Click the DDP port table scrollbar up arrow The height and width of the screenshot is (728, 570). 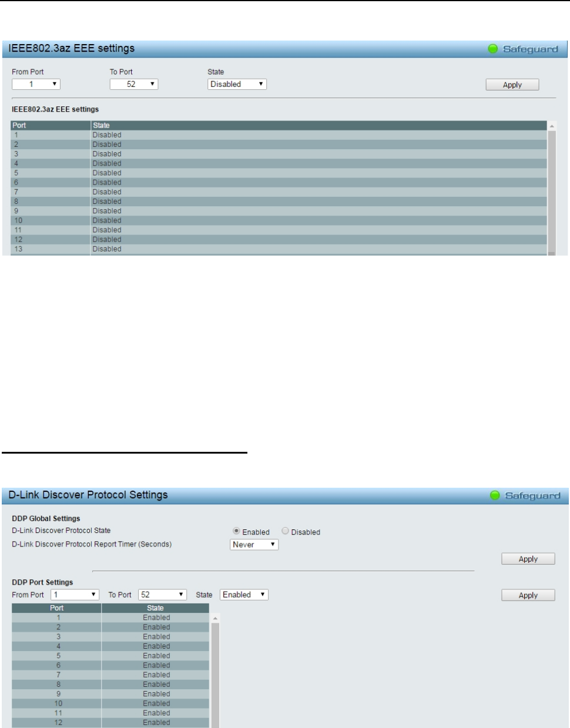[215, 618]
